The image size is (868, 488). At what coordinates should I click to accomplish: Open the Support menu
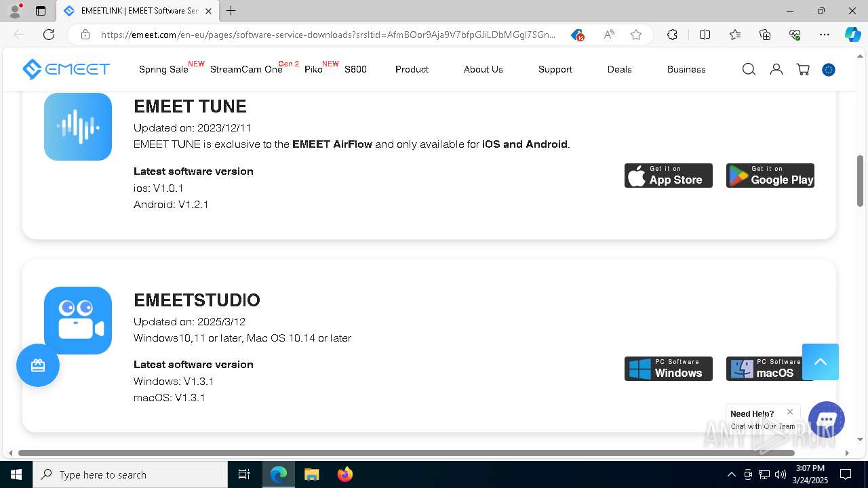(555, 69)
